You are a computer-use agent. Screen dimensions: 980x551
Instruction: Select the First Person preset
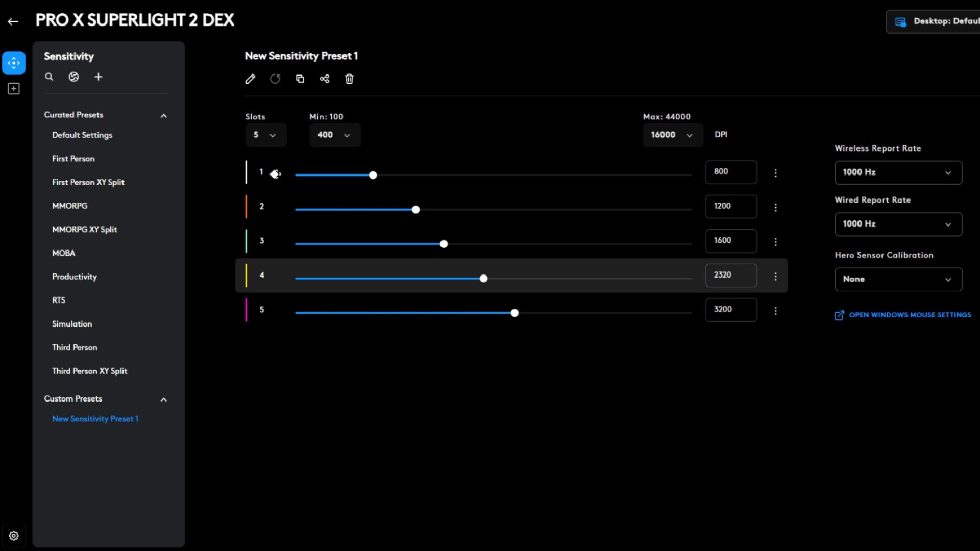73,159
